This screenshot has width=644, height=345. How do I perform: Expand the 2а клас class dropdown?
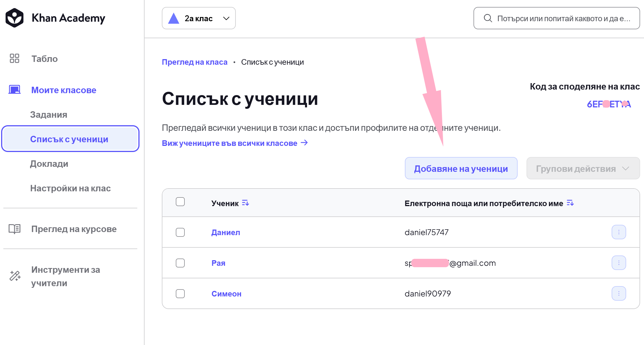point(199,18)
